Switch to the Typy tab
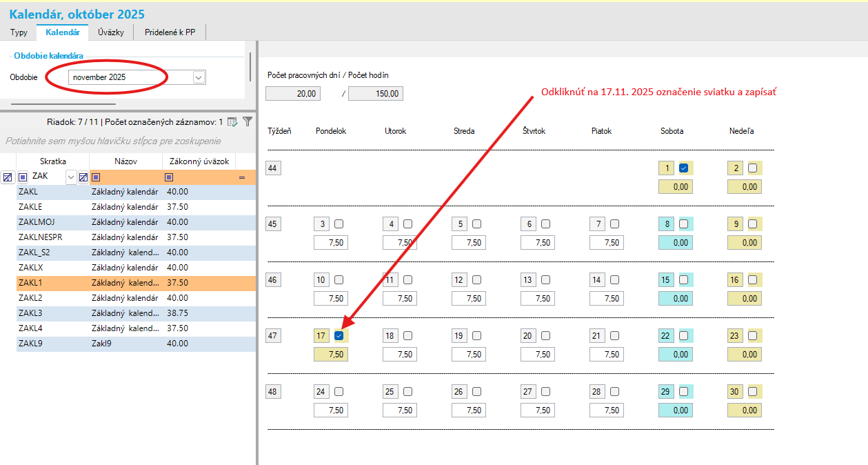The width and height of the screenshot is (868, 465). [x=18, y=32]
